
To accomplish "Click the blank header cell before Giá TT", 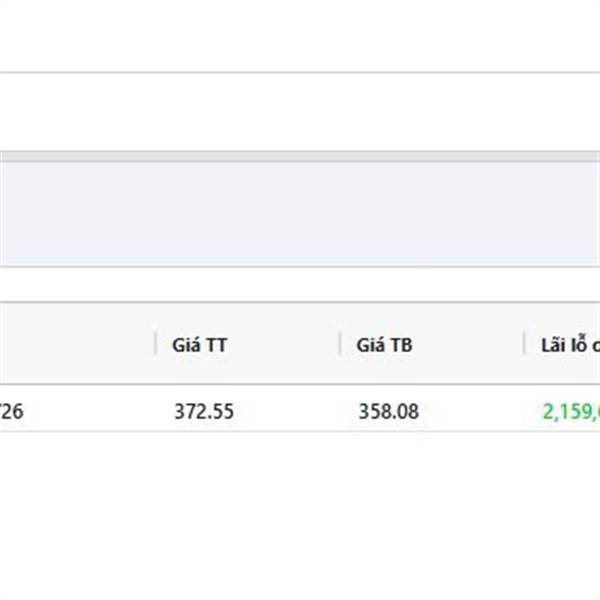I will [x=77, y=343].
